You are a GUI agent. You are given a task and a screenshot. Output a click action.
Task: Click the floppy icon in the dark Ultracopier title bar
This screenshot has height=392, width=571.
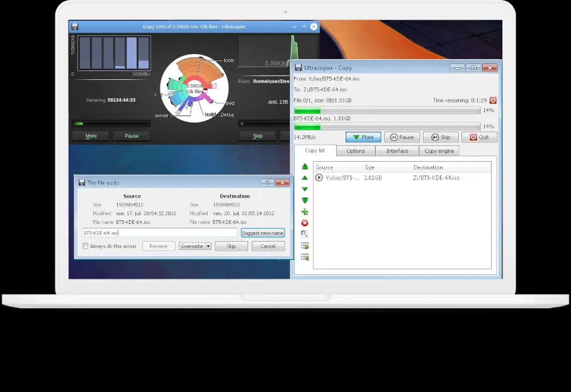tap(75, 26)
